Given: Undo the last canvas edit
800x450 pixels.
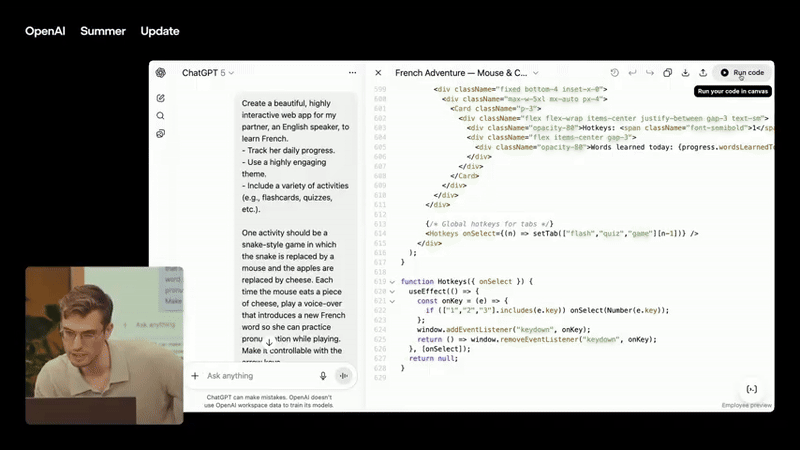Looking at the screenshot, I should click(x=632, y=73).
